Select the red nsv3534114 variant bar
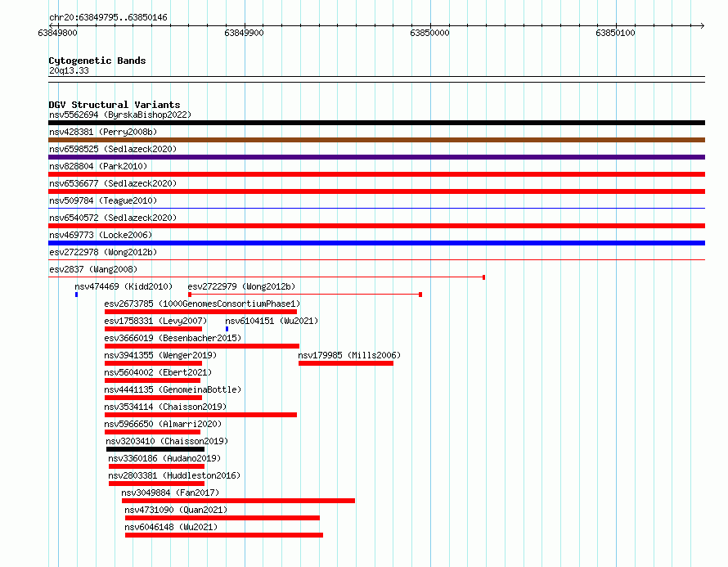Viewport: 728px width, 567px height. [x=200, y=415]
